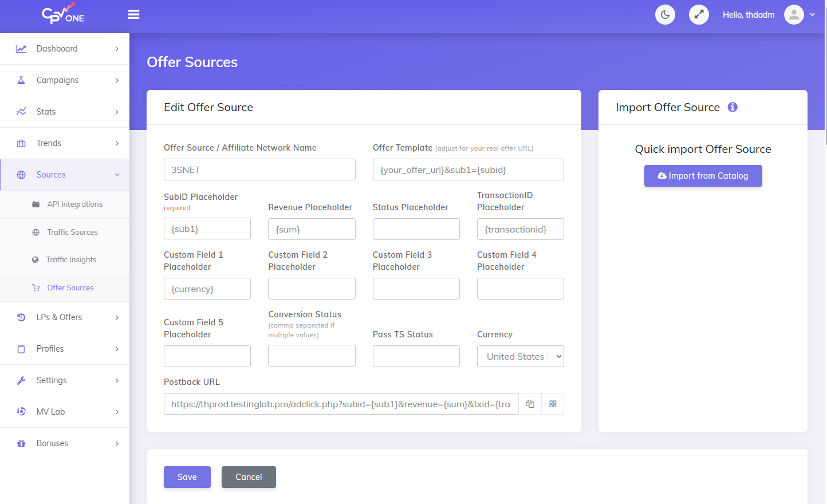Click the Import from Catalog button
This screenshot has width=827, height=504.
pos(703,176)
